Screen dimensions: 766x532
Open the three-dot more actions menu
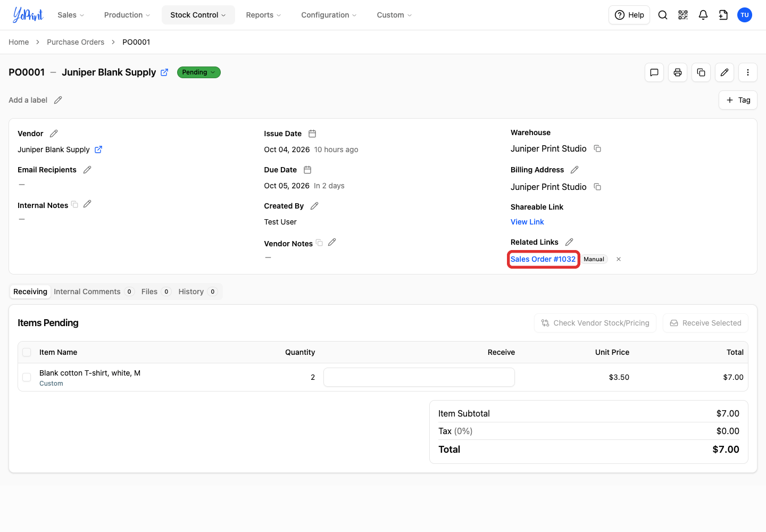748,72
